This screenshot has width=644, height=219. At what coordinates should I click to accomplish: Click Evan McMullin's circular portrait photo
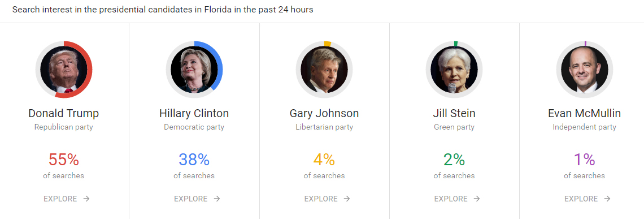585,70
